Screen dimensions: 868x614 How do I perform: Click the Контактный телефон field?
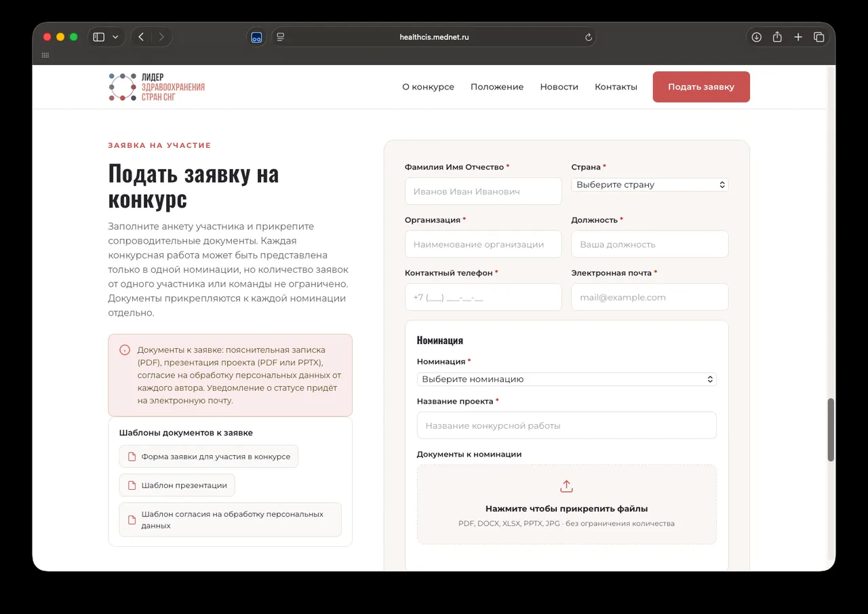[483, 297]
